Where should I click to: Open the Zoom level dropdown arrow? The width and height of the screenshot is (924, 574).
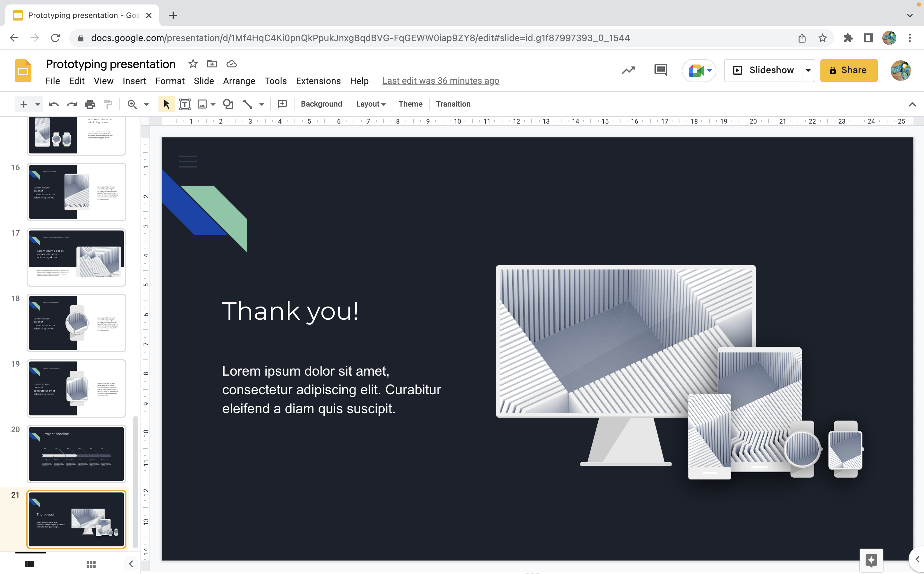146,104
